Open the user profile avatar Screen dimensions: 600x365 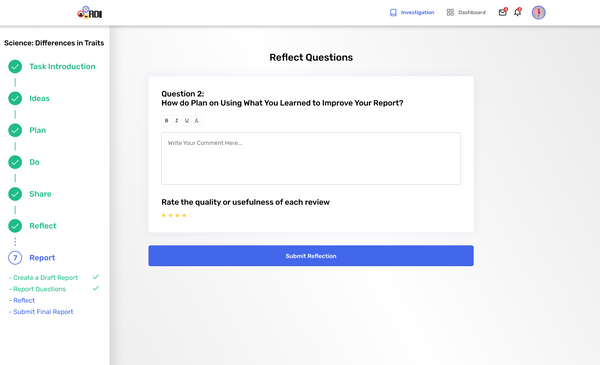pyautogui.click(x=538, y=13)
